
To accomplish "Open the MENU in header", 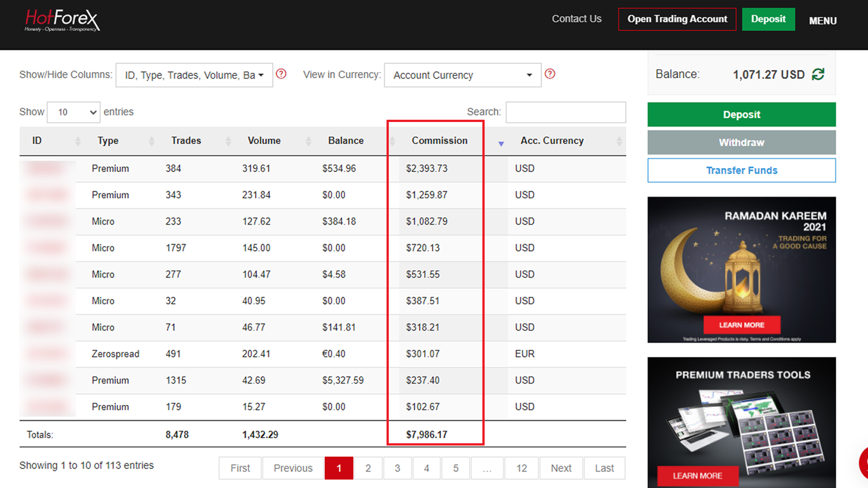I will click(823, 21).
